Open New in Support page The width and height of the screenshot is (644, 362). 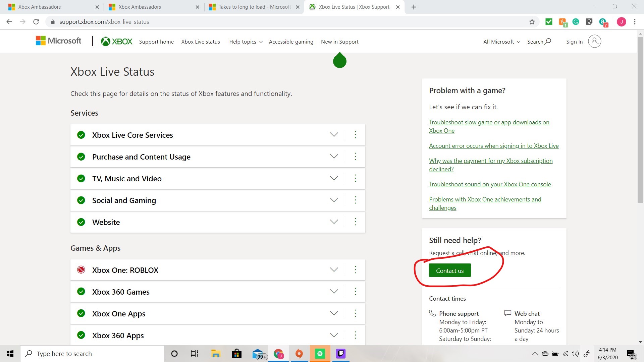[x=340, y=42]
